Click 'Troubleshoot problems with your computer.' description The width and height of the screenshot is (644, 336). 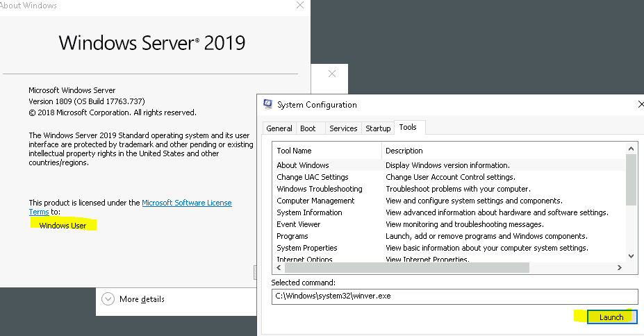pyautogui.click(x=458, y=189)
